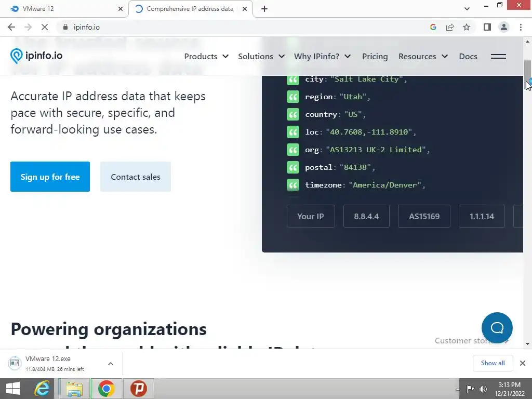
Task: Select the AS15169 sample button
Action: (x=424, y=216)
